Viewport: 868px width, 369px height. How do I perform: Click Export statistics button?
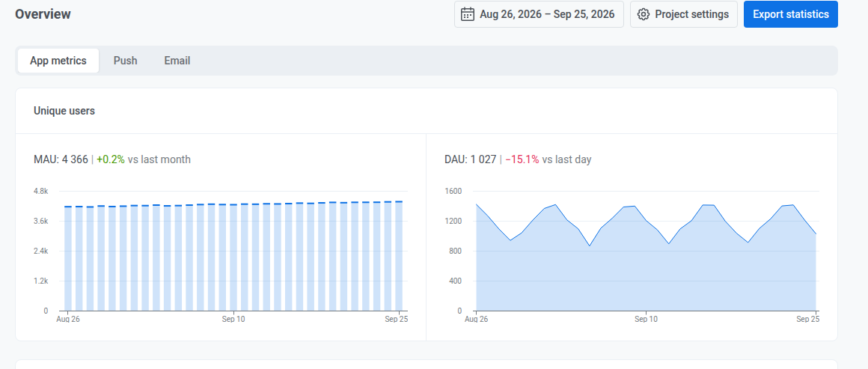pos(790,14)
